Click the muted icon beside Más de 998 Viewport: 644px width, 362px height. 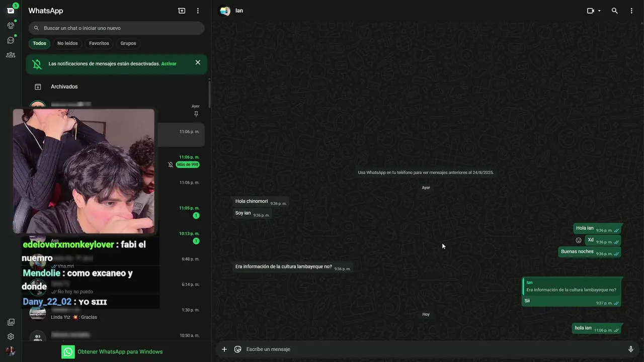[171, 165]
